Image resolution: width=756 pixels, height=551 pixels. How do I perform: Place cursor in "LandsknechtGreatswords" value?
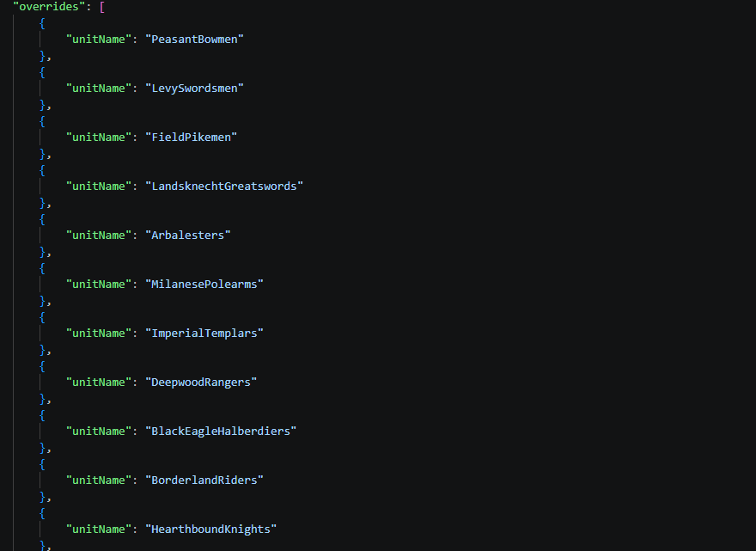click(224, 187)
